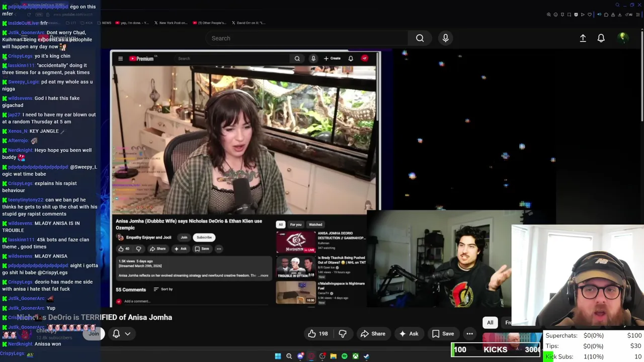644x362 pixels.
Task: Click microphone icon in embedded YouTube header
Action: (313, 59)
